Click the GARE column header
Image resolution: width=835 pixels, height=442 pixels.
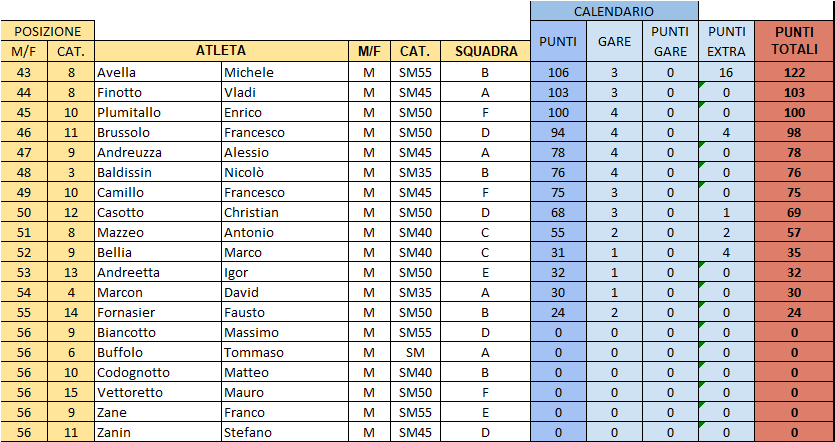point(614,41)
